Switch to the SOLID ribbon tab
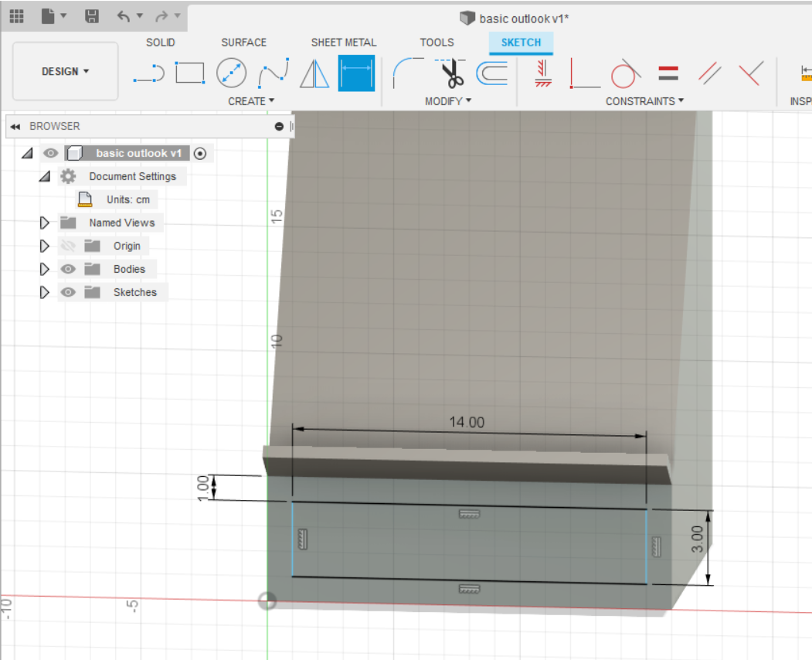 coord(160,43)
